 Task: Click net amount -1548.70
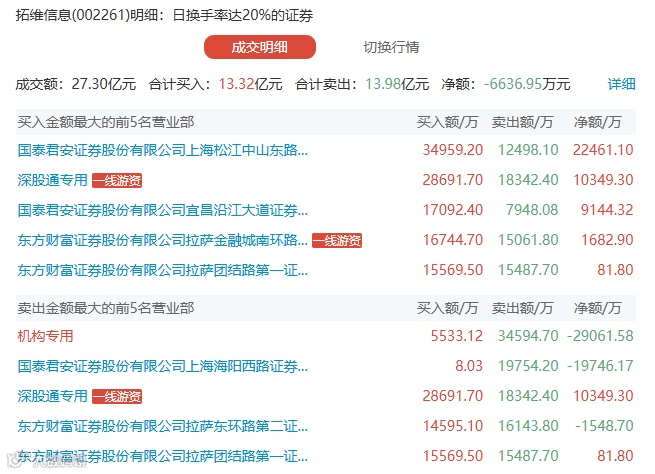pyautogui.click(x=604, y=426)
